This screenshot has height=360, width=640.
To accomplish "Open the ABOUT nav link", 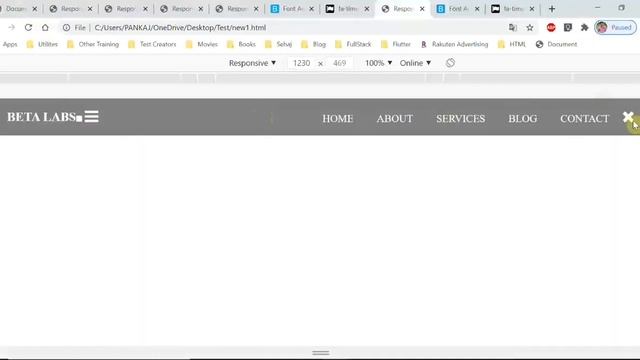I will click(x=395, y=118).
